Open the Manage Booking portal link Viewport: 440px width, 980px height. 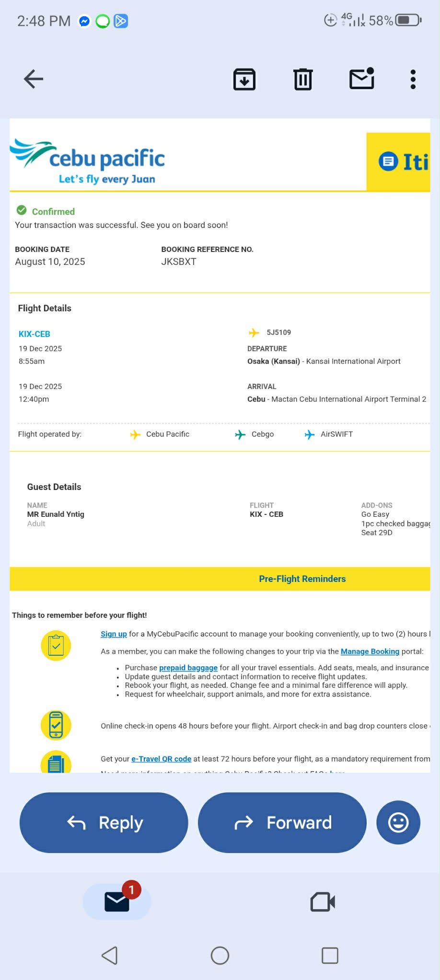[x=370, y=651]
